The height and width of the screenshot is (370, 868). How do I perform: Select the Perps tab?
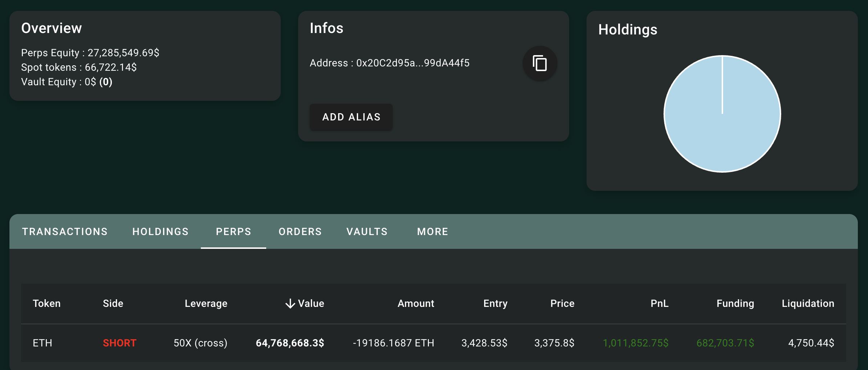tap(234, 231)
